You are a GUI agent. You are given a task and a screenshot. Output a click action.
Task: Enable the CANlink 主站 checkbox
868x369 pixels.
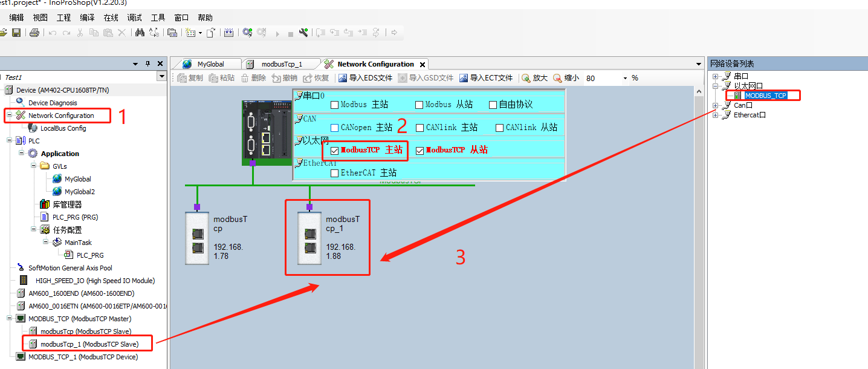(419, 128)
